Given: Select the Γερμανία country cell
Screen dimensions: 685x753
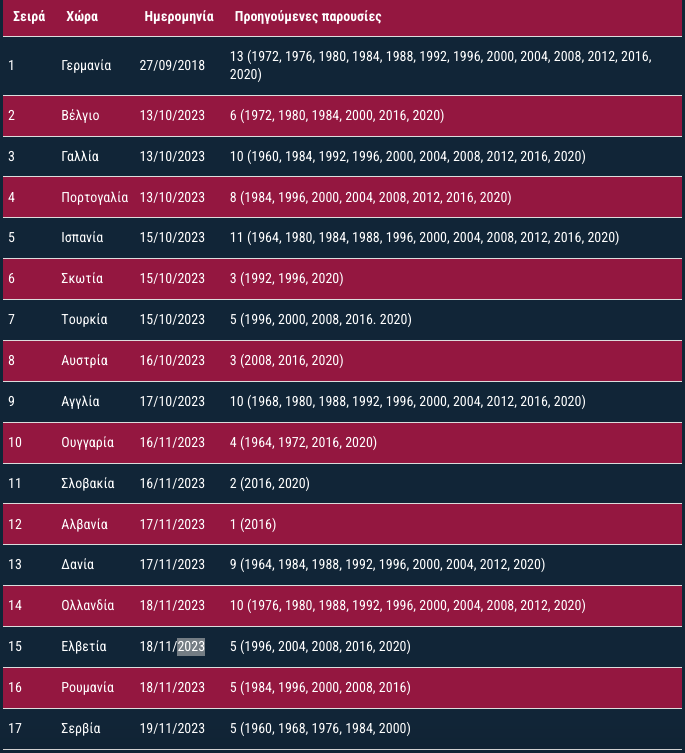Looking at the screenshot, I should coord(86,65).
